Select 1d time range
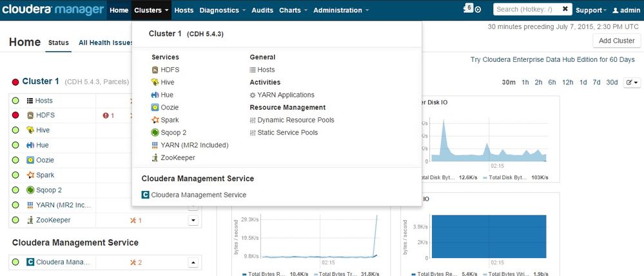Image resolution: width=644 pixels, height=276 pixels. pos(583,83)
